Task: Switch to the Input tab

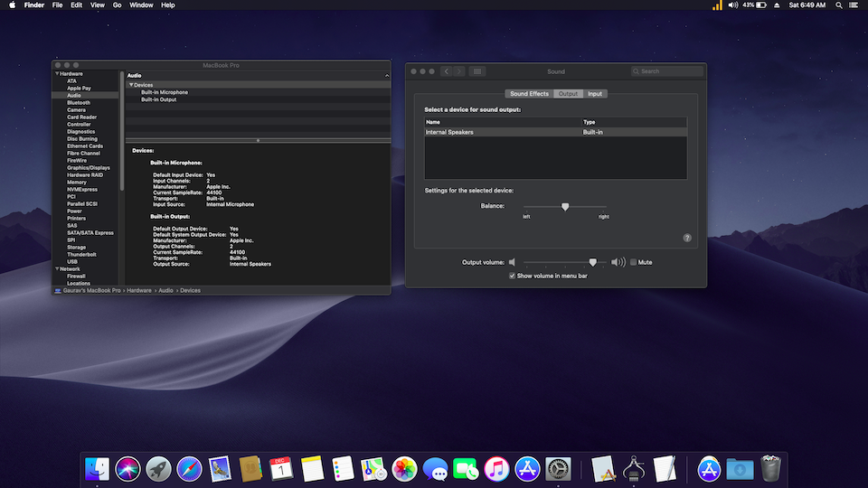Action: tap(595, 94)
